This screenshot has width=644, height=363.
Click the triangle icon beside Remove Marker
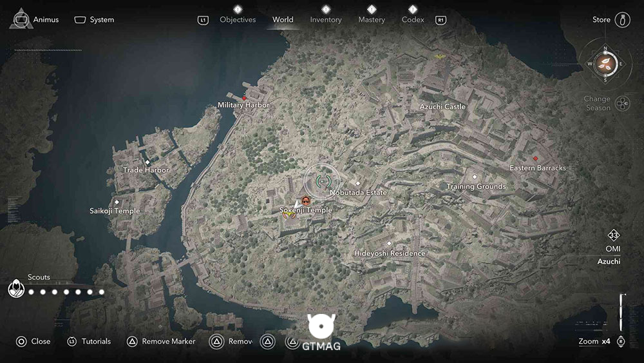[x=132, y=341]
